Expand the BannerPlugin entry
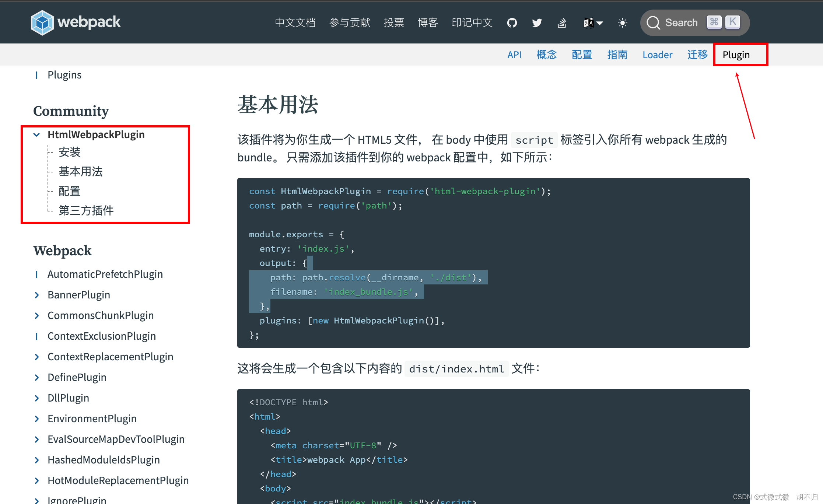 pyautogui.click(x=37, y=295)
